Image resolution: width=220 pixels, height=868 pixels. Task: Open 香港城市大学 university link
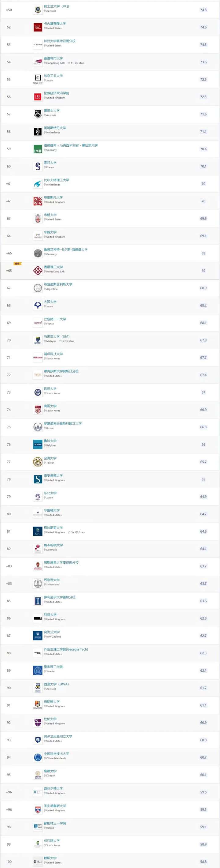[x=53, y=58]
